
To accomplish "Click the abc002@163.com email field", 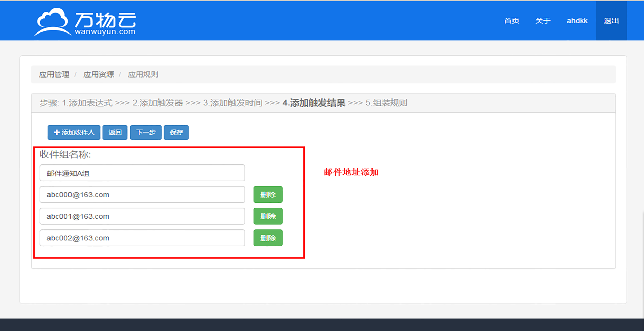I will (142, 238).
